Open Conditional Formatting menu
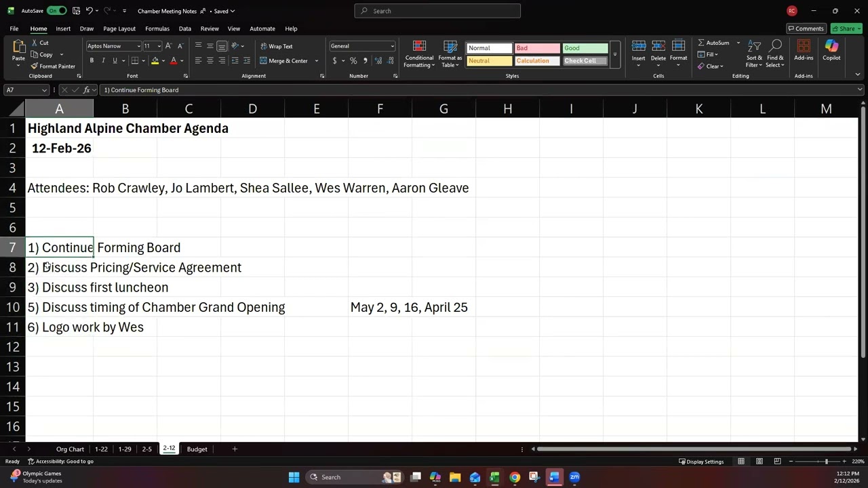 pos(419,54)
